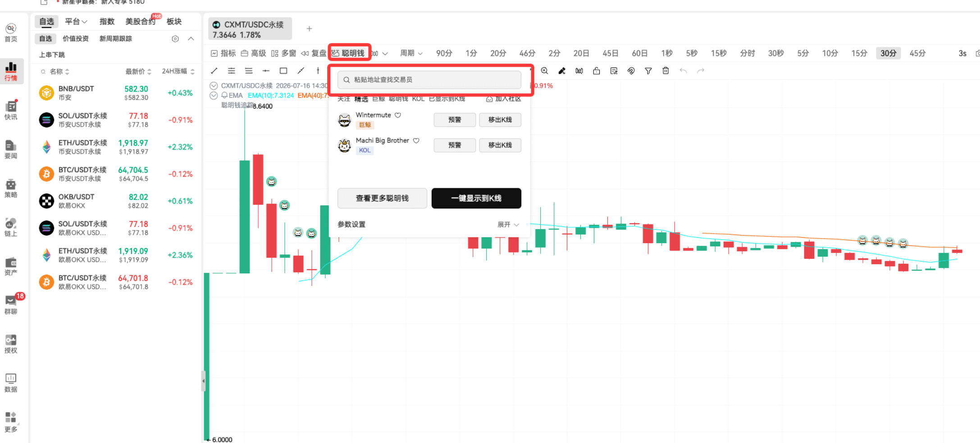Click 一键显示到K线 button

[x=476, y=198]
